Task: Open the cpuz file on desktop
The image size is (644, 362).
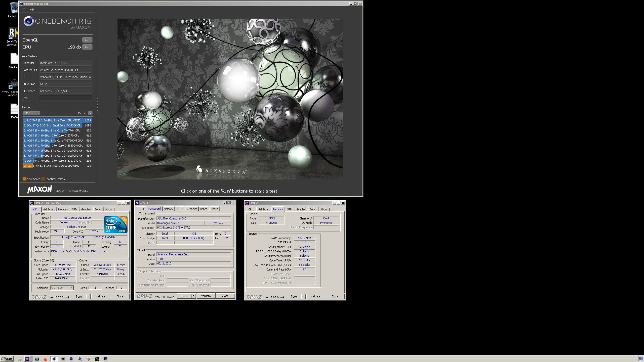Action: click(x=14, y=61)
